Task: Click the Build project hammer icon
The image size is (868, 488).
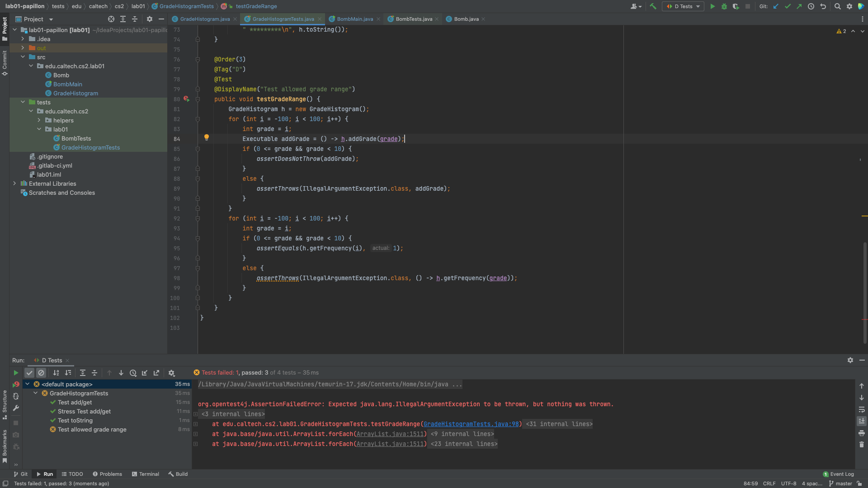Action: (653, 6)
